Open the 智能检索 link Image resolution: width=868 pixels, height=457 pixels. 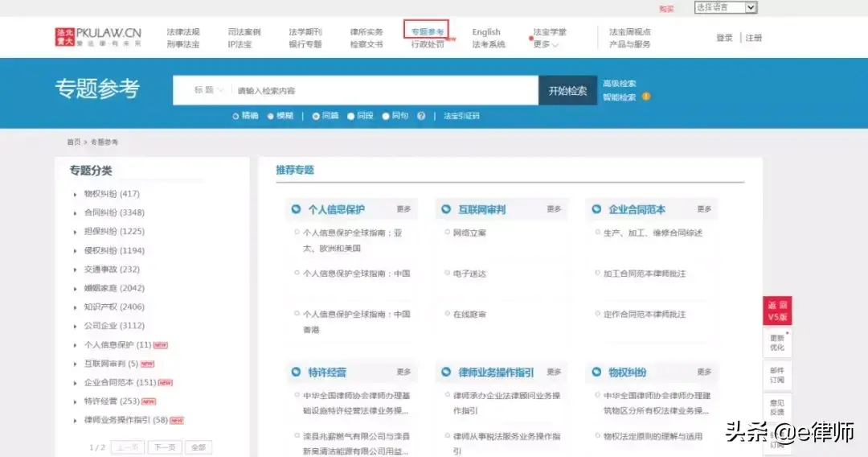point(620,97)
